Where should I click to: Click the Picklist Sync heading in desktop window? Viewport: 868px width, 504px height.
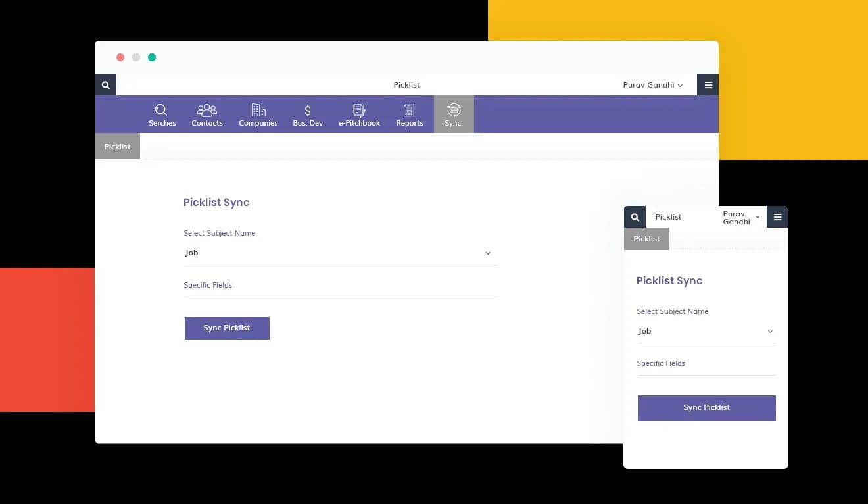(216, 203)
